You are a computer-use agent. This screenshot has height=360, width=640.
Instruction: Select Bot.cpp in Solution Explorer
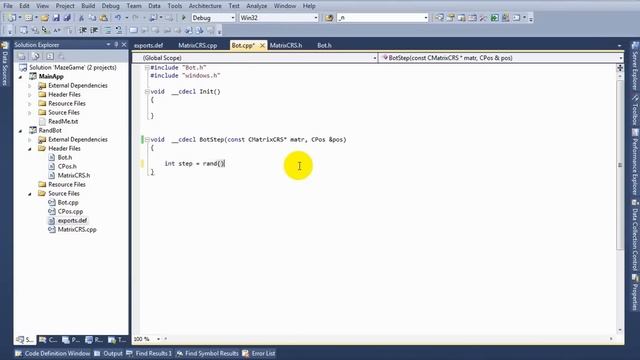pyautogui.click(x=68, y=202)
